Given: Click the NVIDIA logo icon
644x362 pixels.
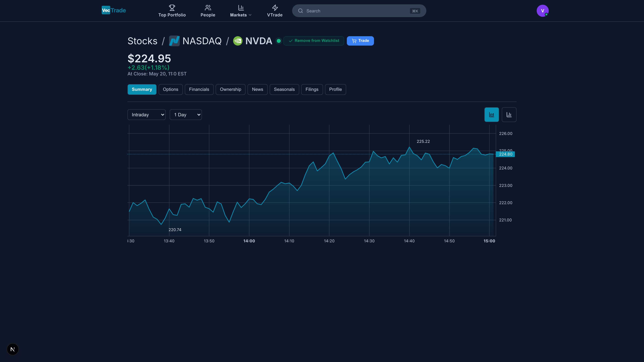Looking at the screenshot, I should click(x=238, y=41).
